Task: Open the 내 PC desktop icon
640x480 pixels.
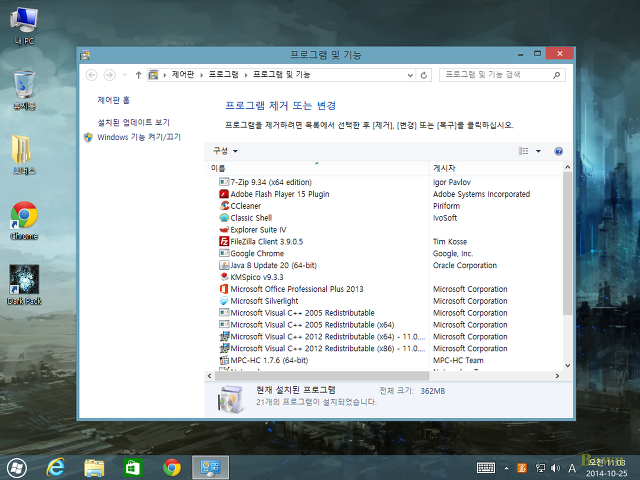Action: point(24,25)
